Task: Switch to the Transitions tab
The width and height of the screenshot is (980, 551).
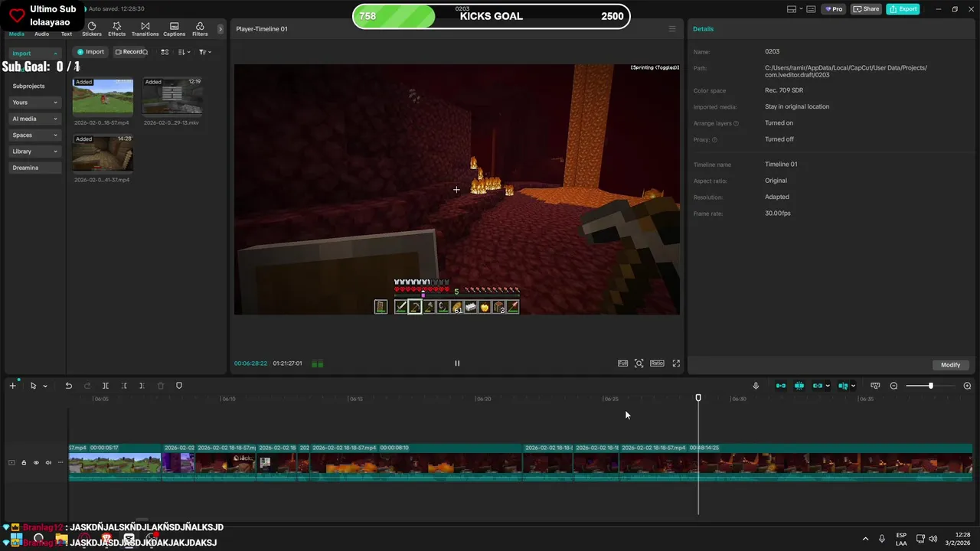Action: click(145, 29)
